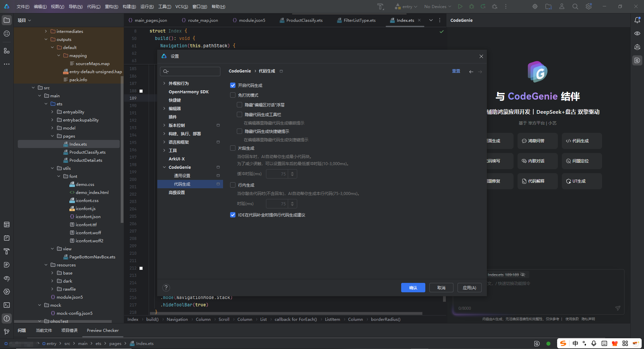Screen dimensions: 644x349
Task: Open the VCS(S) menu
Action: [181, 6]
